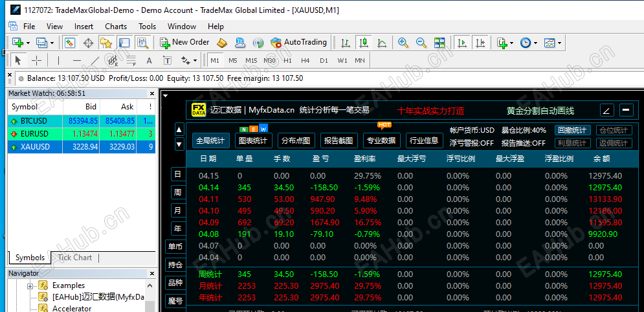
Task: Click the dashboard pencil edit icon
Action: 607,110
